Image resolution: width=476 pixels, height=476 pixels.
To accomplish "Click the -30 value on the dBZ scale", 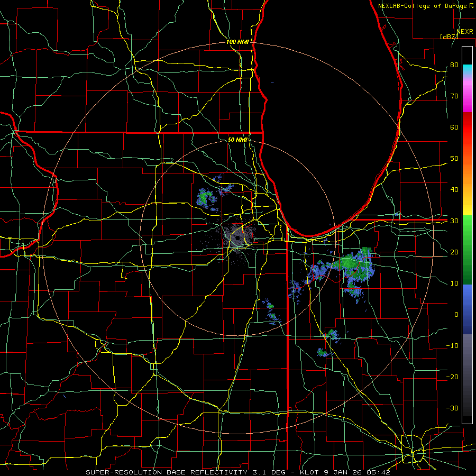I will click(452, 408).
